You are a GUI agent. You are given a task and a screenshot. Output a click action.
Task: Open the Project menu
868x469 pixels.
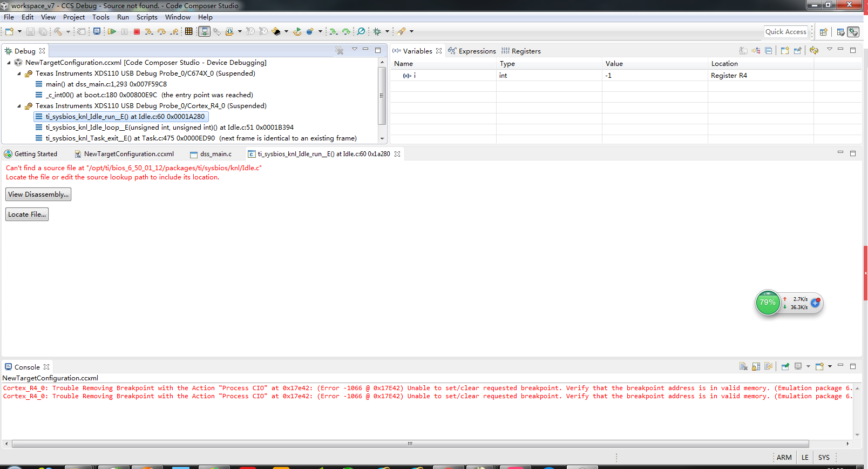74,17
